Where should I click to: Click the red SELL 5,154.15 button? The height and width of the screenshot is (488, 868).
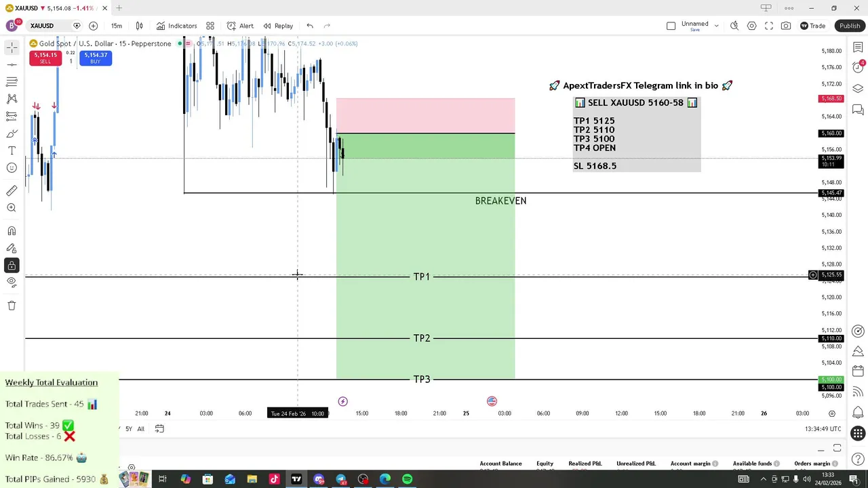45,58
